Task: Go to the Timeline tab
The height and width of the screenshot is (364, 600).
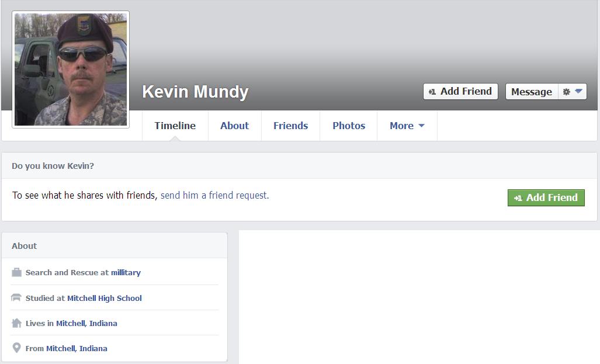Action: (x=175, y=126)
